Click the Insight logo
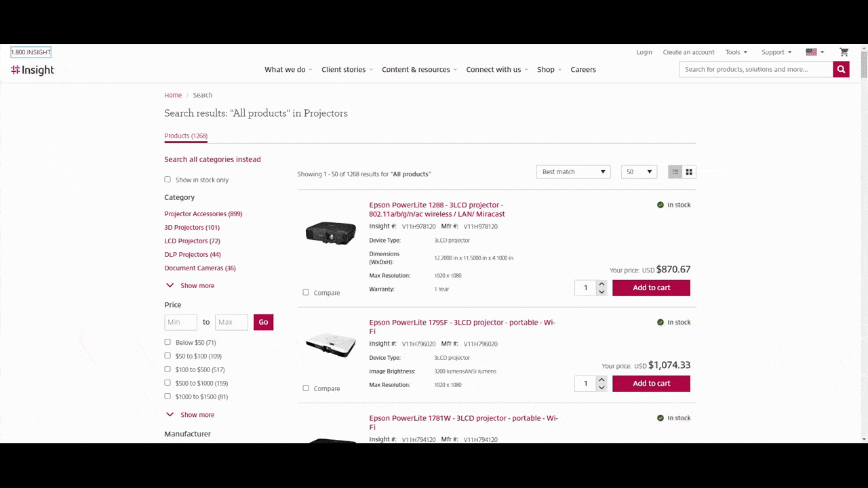Viewport: 868px width, 488px height. (33, 70)
